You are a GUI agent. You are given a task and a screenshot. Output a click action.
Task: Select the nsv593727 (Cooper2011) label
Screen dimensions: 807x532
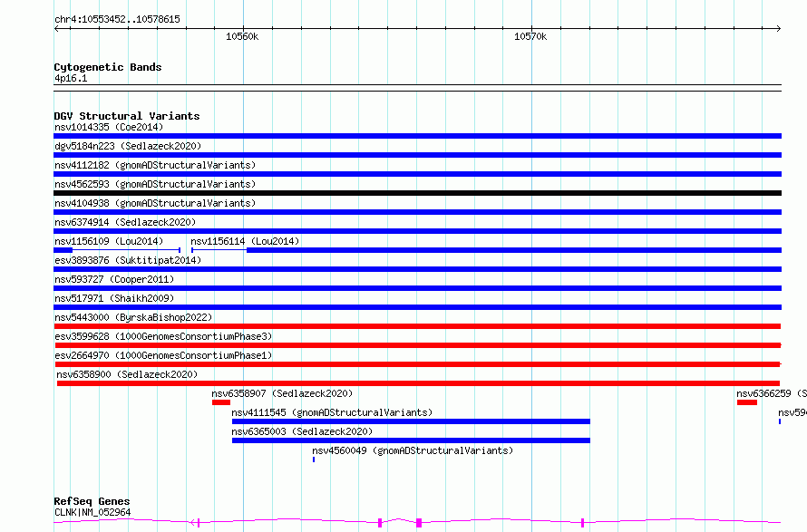114,279
